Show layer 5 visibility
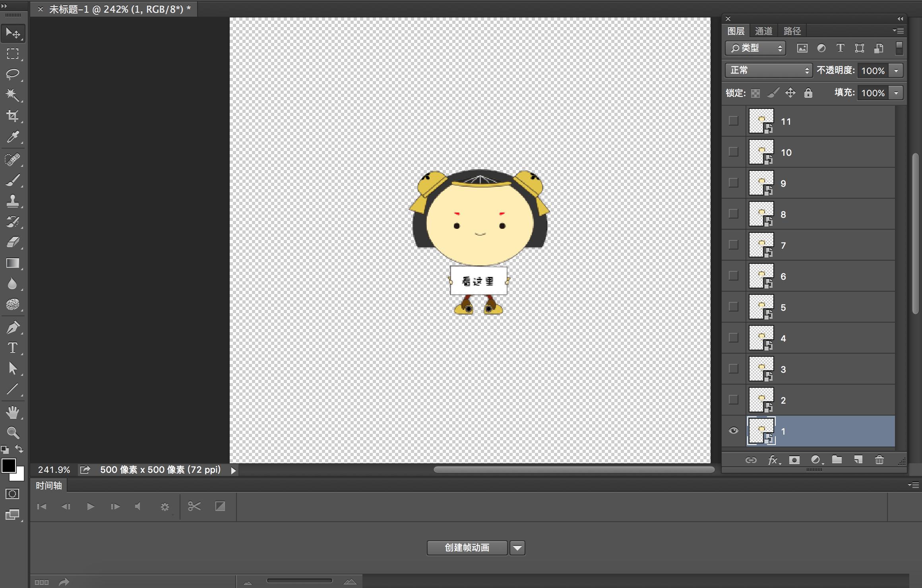This screenshot has height=588, width=922. [734, 307]
